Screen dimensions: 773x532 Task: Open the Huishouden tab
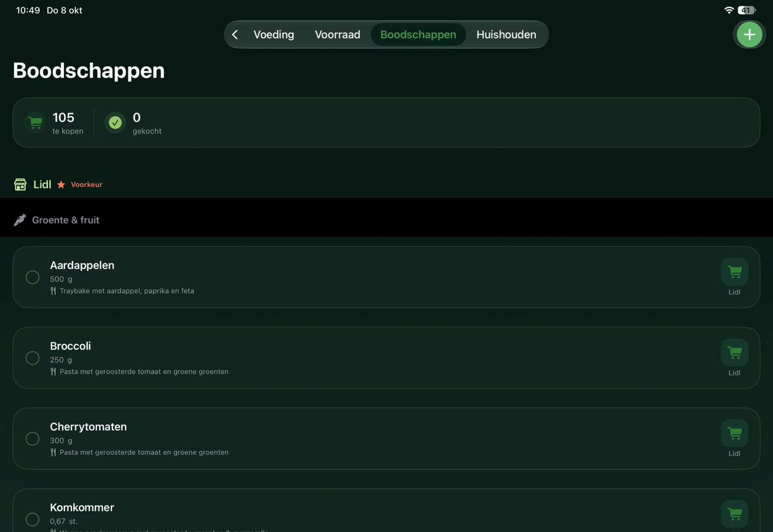[x=506, y=35]
